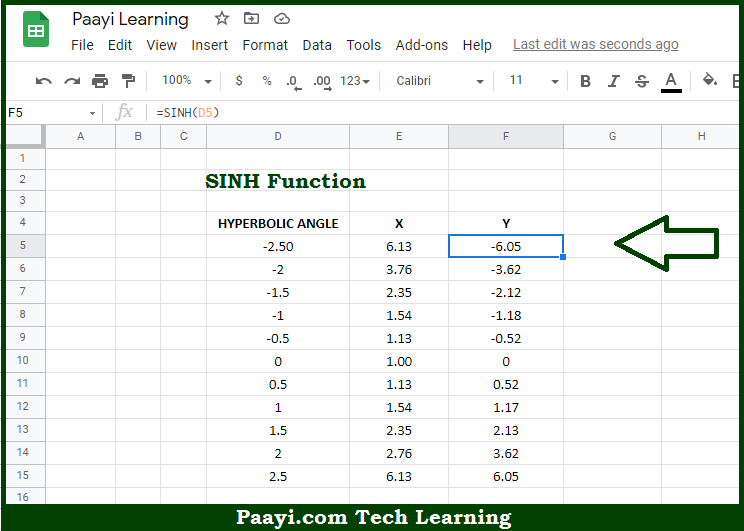Open the Insert menu
Screen dimensions: 744x531
pos(209,45)
